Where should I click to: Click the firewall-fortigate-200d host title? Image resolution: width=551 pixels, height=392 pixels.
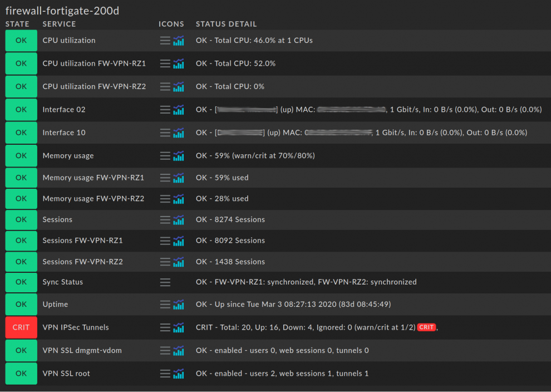click(62, 11)
